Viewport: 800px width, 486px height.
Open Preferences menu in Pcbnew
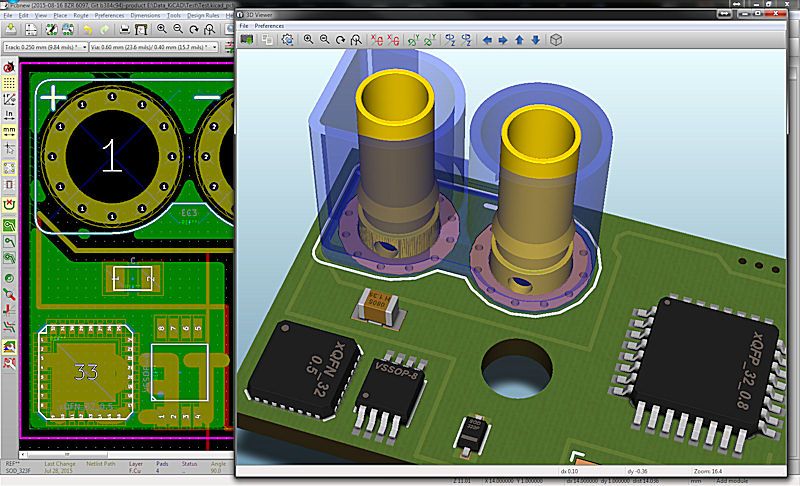point(109,16)
